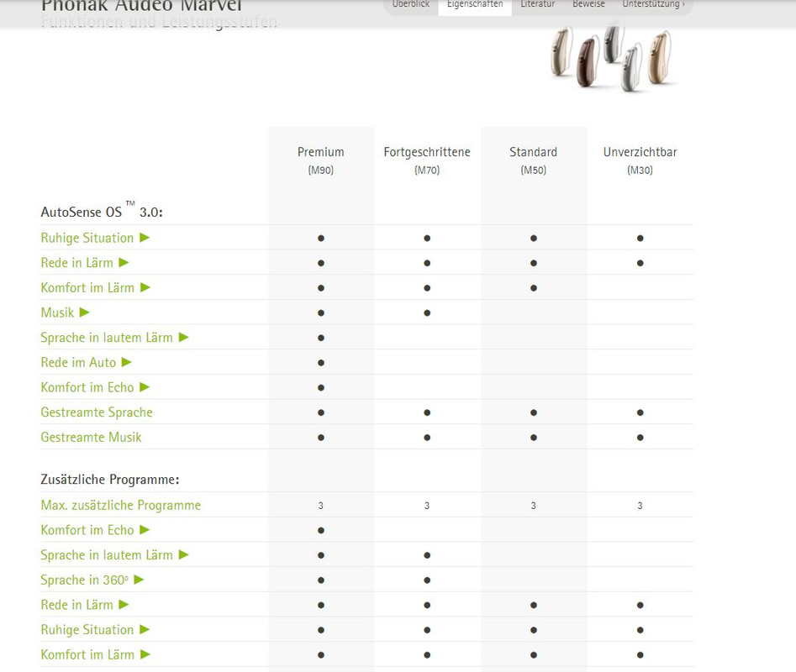This screenshot has height=672, width=796.
Task: Click the Fortgeschrittene (M70) column header
Action: pyautogui.click(x=427, y=160)
